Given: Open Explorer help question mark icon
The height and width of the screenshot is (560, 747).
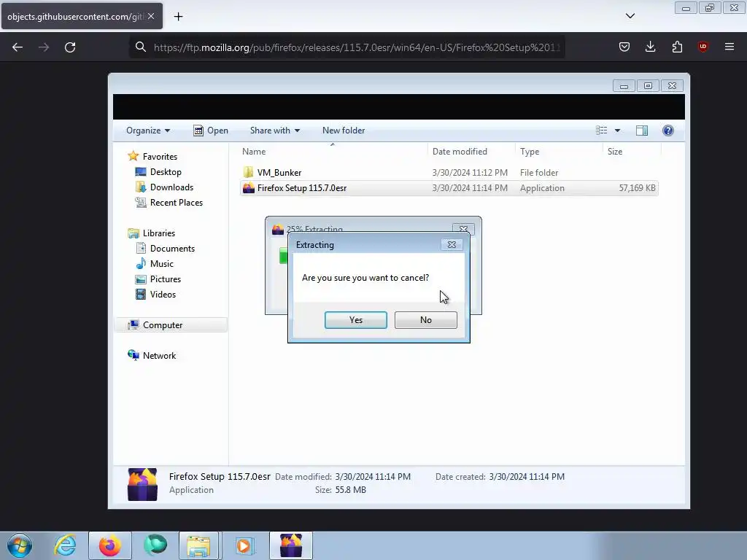Looking at the screenshot, I should coord(668,131).
